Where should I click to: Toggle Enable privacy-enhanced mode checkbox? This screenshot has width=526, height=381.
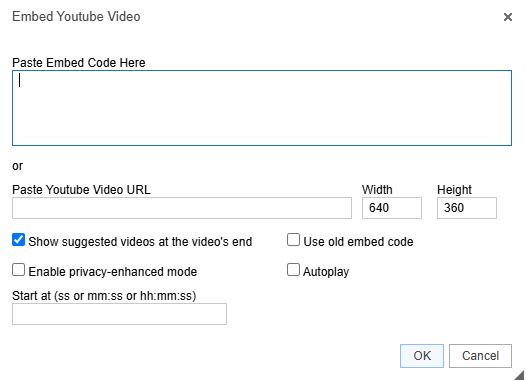18,270
